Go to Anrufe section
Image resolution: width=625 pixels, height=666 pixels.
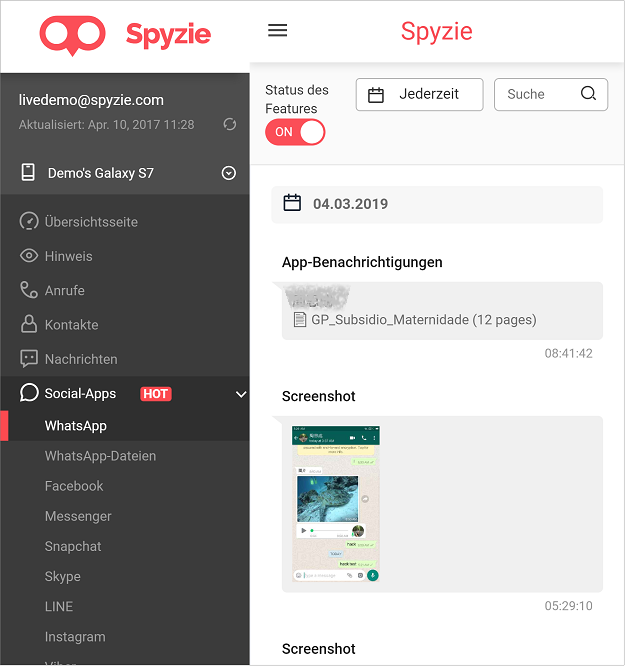click(x=65, y=291)
